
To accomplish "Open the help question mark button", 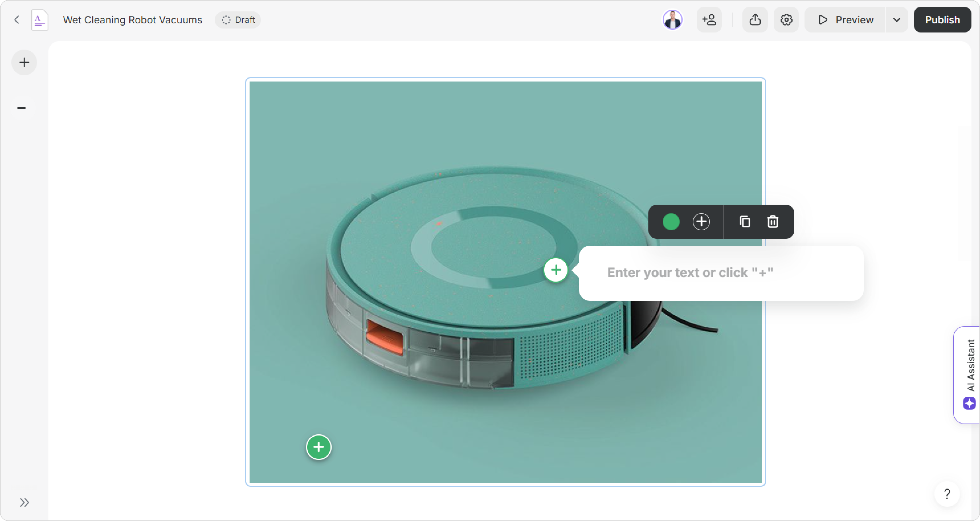I will (947, 494).
